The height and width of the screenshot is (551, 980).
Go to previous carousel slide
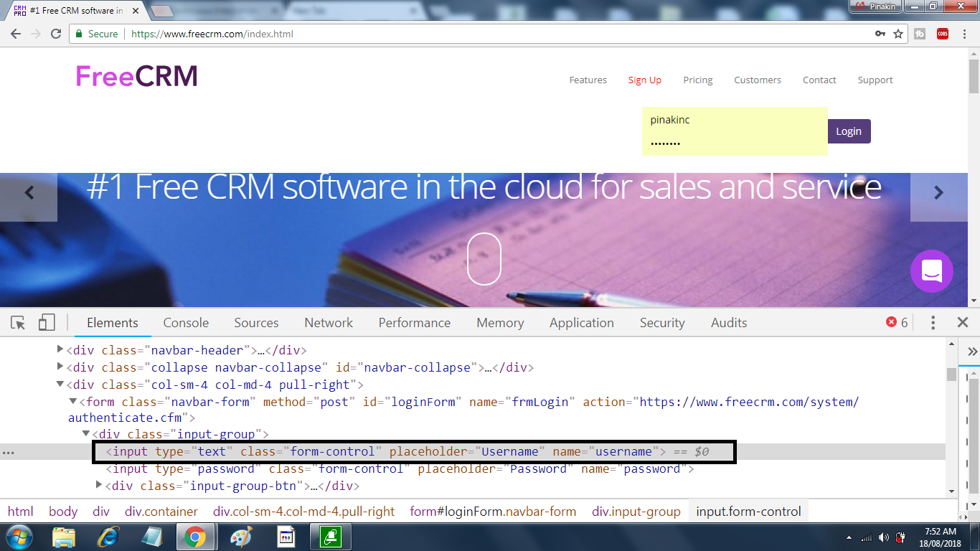pos(29,192)
